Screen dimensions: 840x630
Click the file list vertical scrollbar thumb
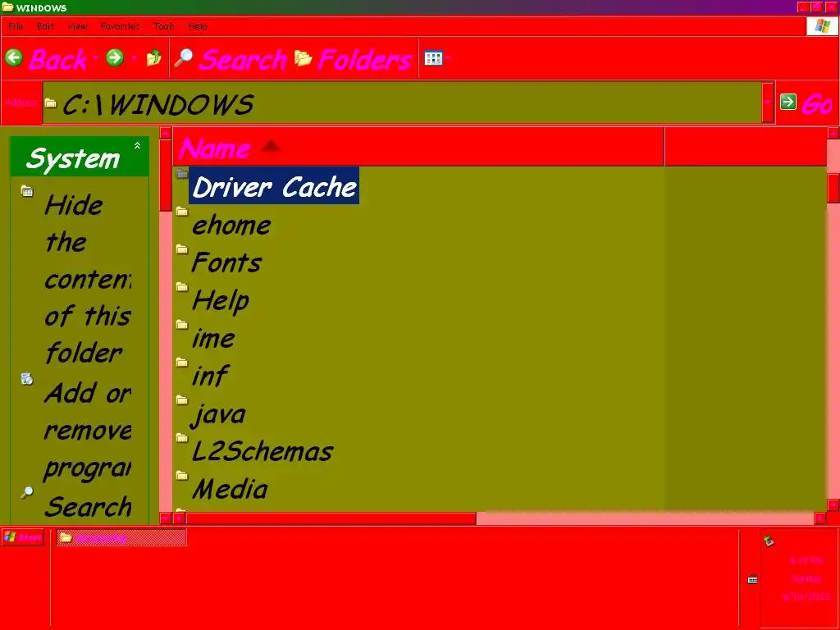pos(833,188)
